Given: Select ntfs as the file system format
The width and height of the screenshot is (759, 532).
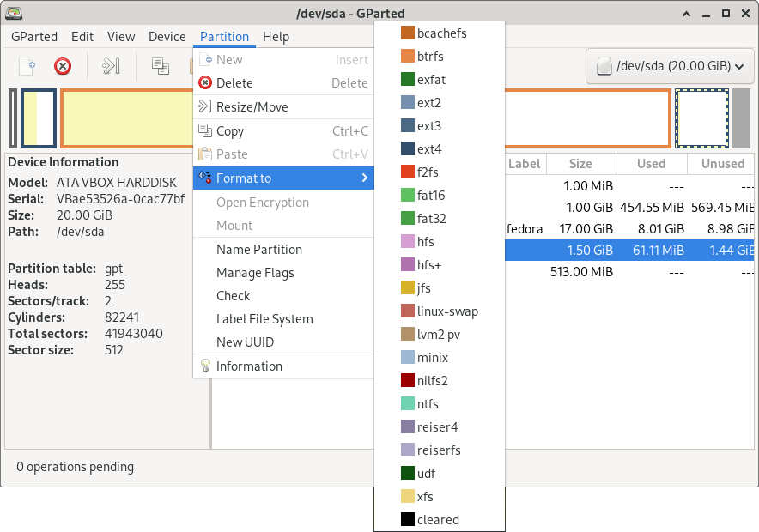Looking at the screenshot, I should pos(428,404).
